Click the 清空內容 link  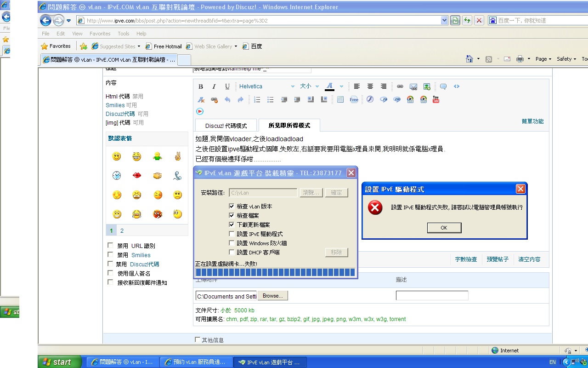(529, 259)
